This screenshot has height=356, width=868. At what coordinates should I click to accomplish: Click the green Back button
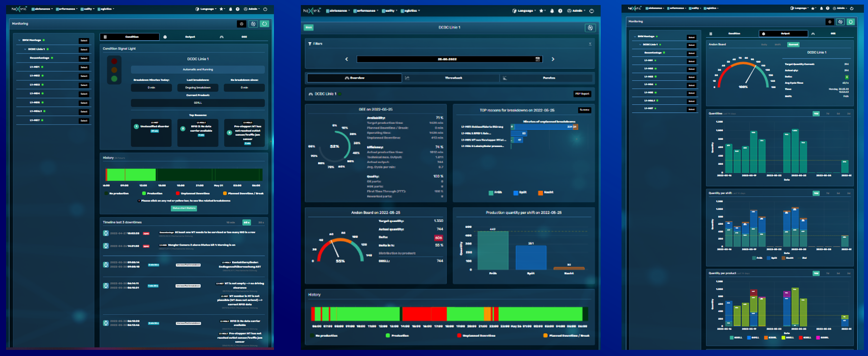coord(308,27)
